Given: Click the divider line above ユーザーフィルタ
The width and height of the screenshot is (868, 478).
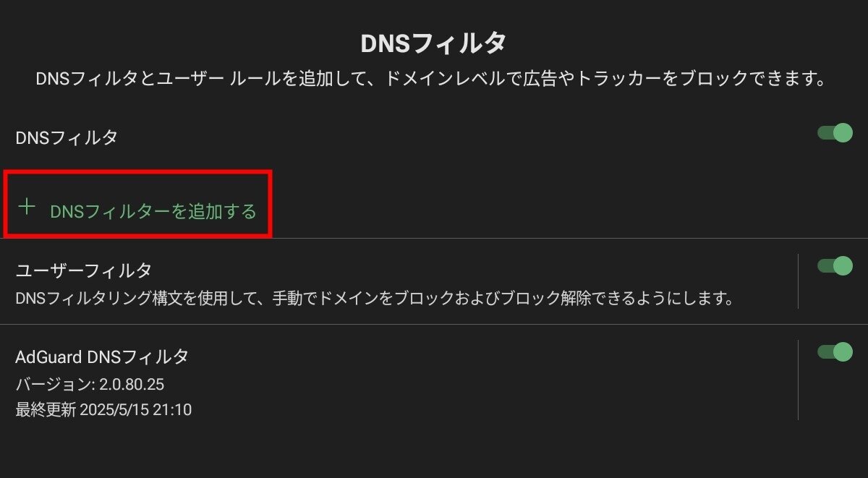Looking at the screenshot, I should pos(434,238).
